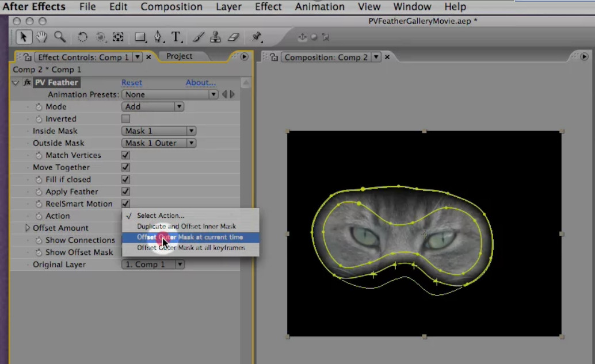595x364 pixels.
Task: Click the Composition panel lock icon
Action: tap(274, 58)
